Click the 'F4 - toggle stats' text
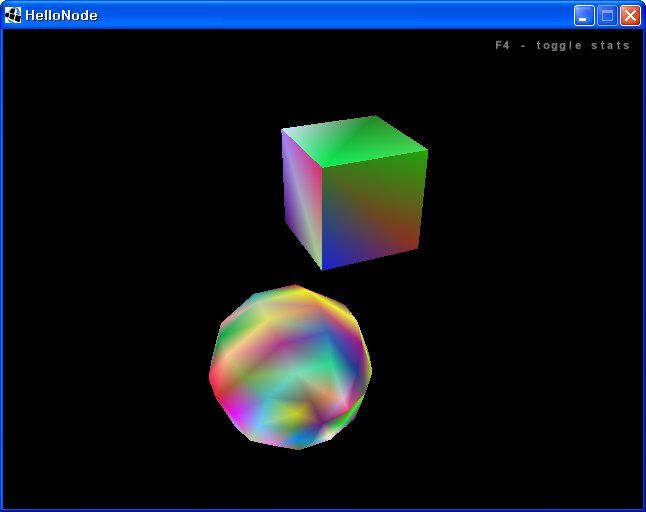 click(x=562, y=45)
